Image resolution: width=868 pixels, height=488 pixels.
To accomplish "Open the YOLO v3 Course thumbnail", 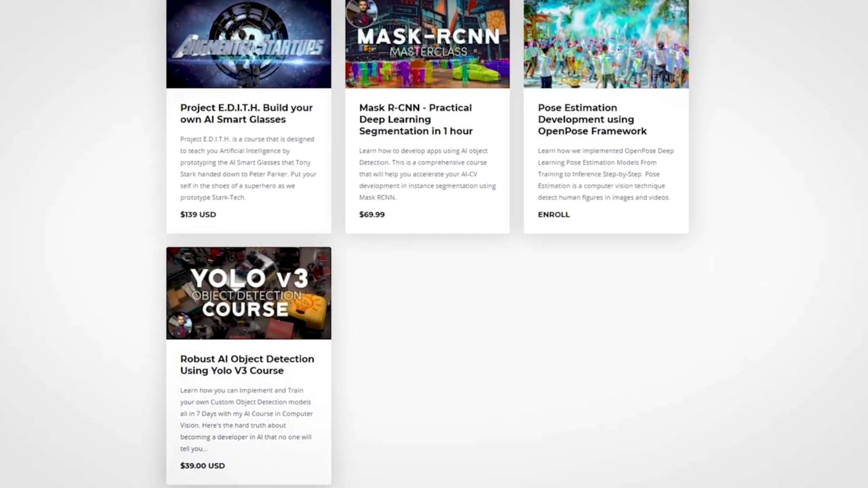I will coord(248,293).
